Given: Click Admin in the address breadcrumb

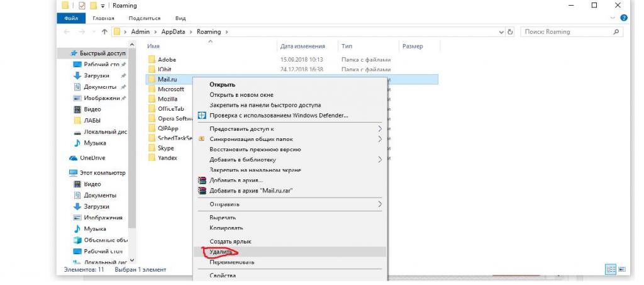Looking at the screenshot, I should pos(140,31).
